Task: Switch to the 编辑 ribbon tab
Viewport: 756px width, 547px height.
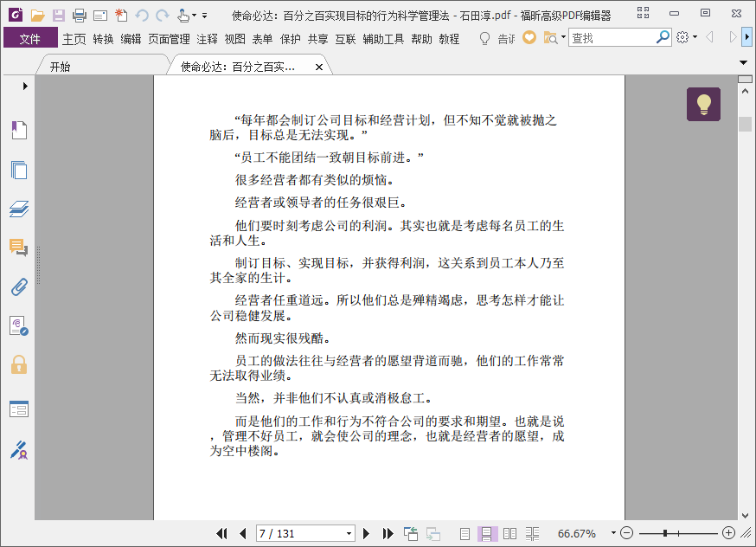Action: pyautogui.click(x=131, y=39)
